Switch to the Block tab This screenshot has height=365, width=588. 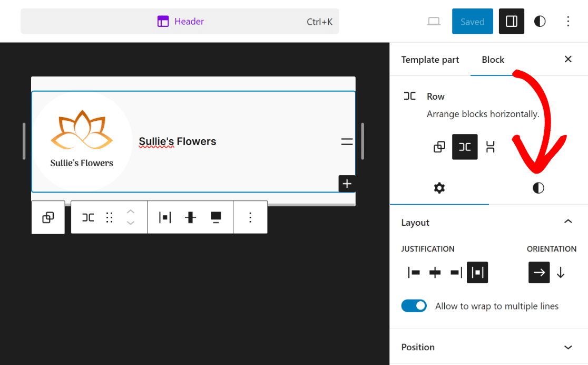493,60
